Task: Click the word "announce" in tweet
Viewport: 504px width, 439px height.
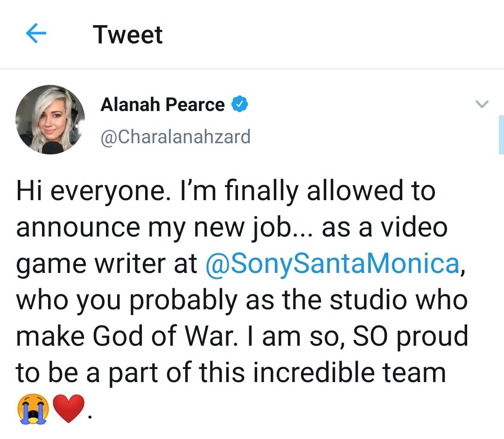Action: tap(78, 229)
